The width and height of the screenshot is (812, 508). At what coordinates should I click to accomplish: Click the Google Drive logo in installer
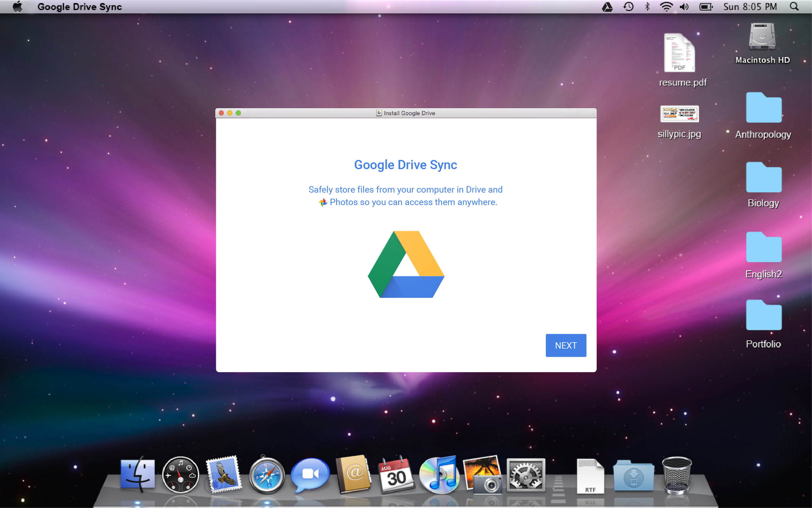coord(406,264)
